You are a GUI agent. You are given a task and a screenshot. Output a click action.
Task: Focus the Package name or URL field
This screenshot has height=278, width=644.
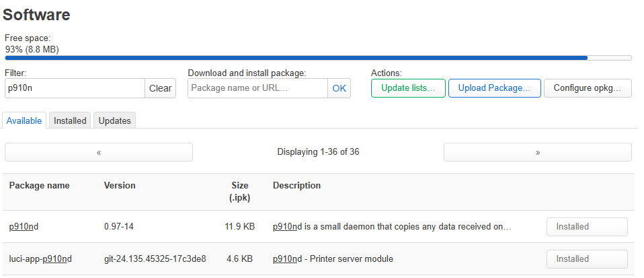click(257, 88)
